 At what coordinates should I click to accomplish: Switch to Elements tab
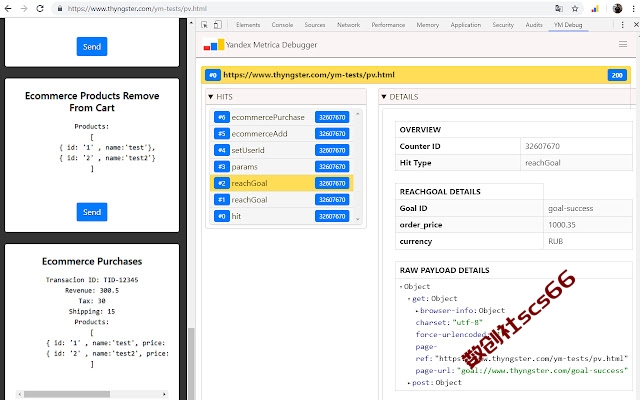pos(248,25)
